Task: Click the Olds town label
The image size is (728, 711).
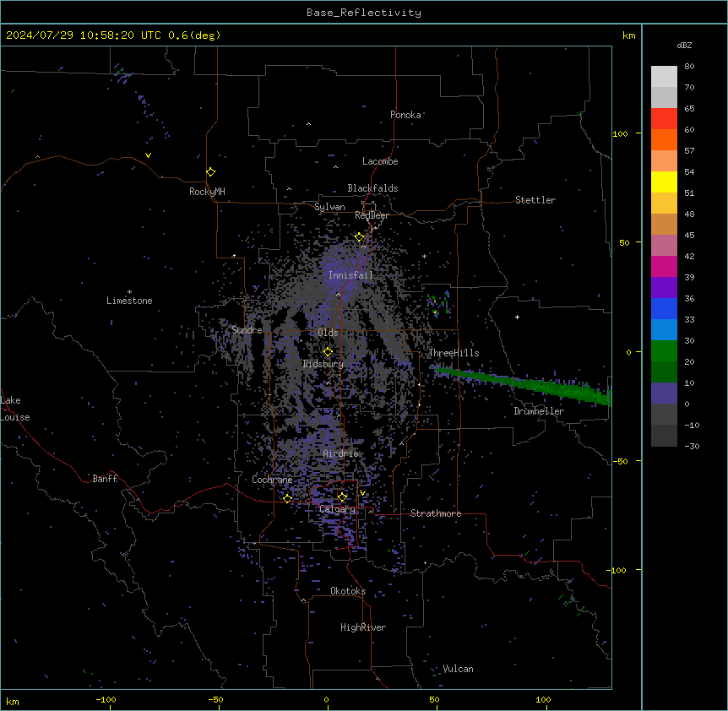Action: coord(328,333)
